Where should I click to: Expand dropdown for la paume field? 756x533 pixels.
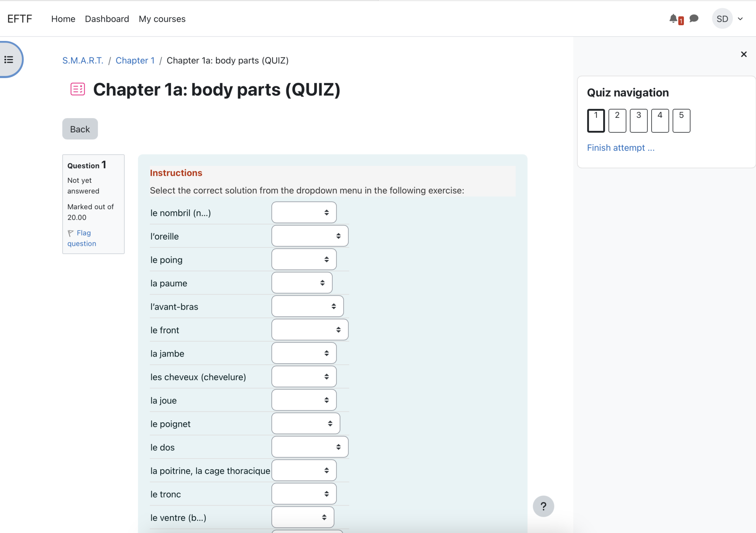(302, 283)
